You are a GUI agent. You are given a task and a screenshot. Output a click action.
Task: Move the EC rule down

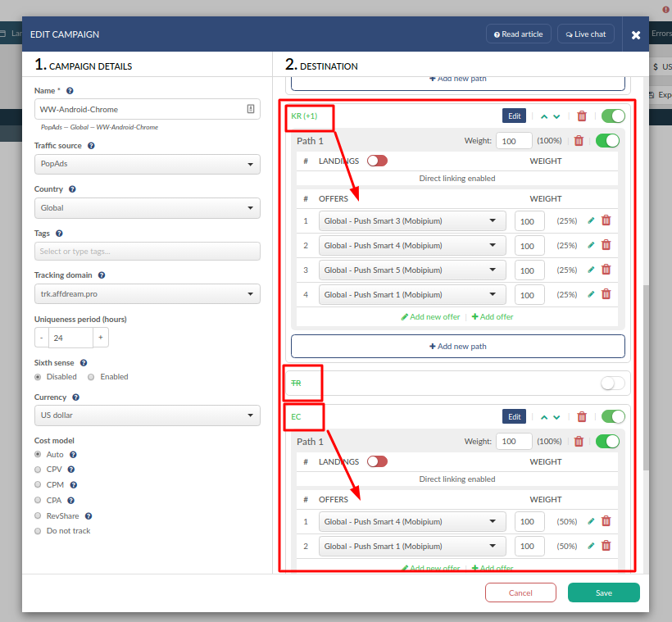click(x=557, y=417)
